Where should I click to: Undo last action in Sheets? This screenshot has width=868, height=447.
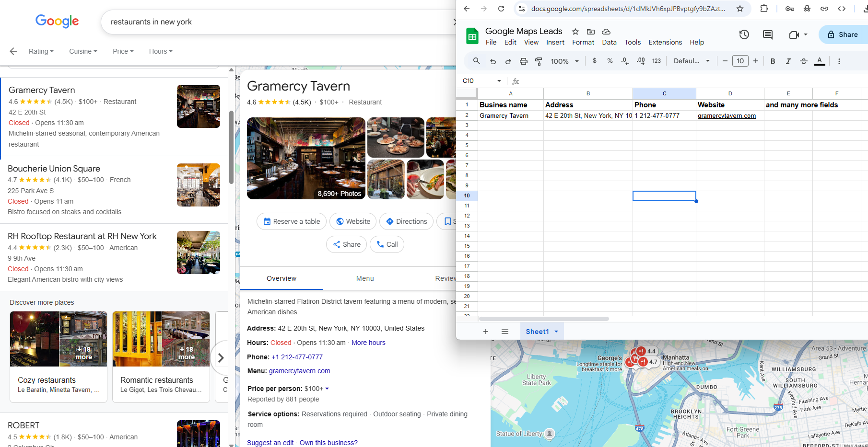pos(493,61)
